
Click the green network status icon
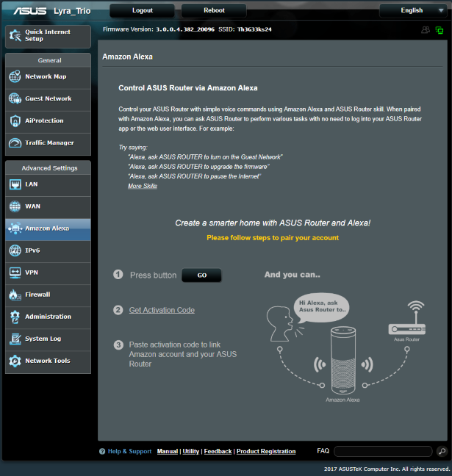[x=440, y=30]
